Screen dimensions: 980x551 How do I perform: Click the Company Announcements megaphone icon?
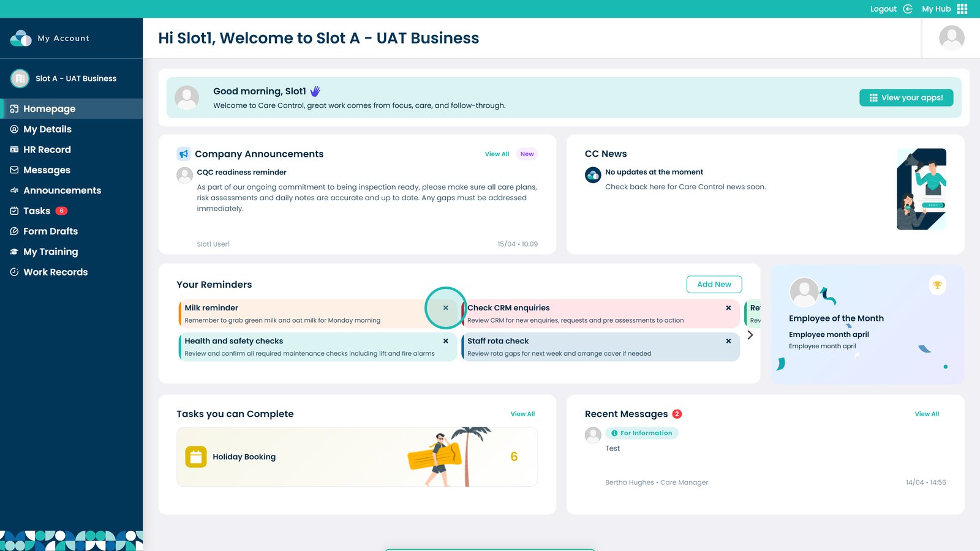tap(183, 154)
